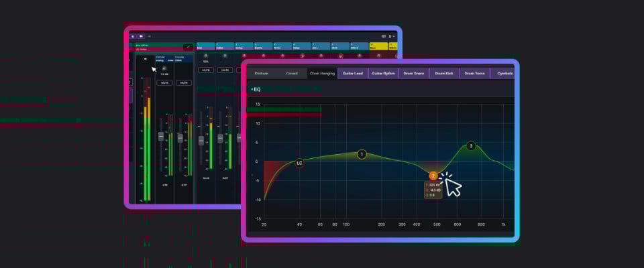Select the Encoder HDMI strip header
The height and width of the screenshot is (268, 644).
(184, 59)
